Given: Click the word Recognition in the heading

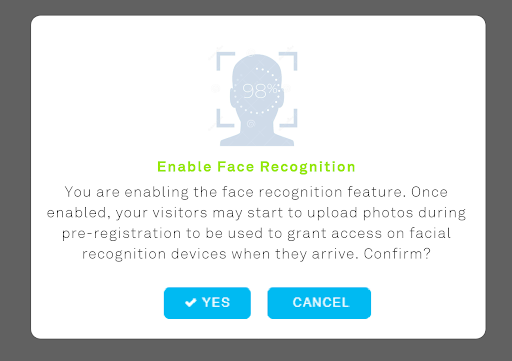Looking at the screenshot, I should [308, 167].
